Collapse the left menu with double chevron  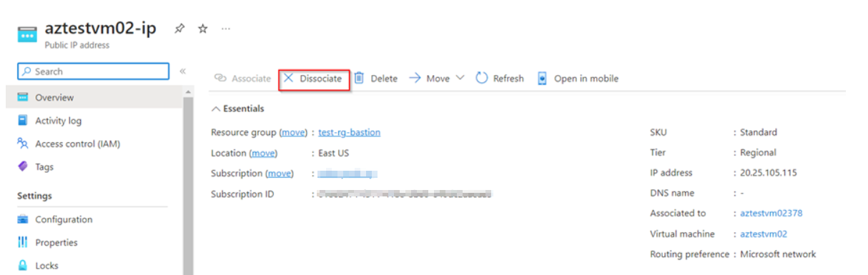pyautogui.click(x=183, y=71)
